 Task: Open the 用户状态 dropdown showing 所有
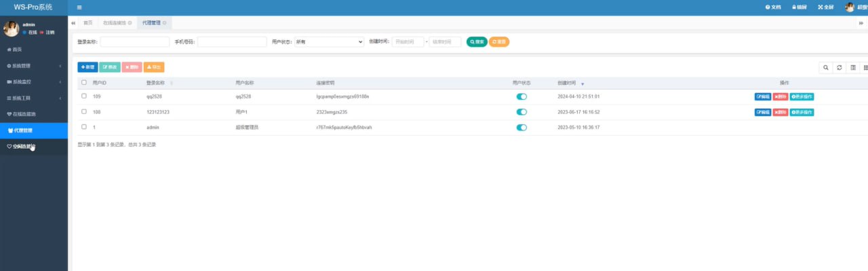(329, 41)
